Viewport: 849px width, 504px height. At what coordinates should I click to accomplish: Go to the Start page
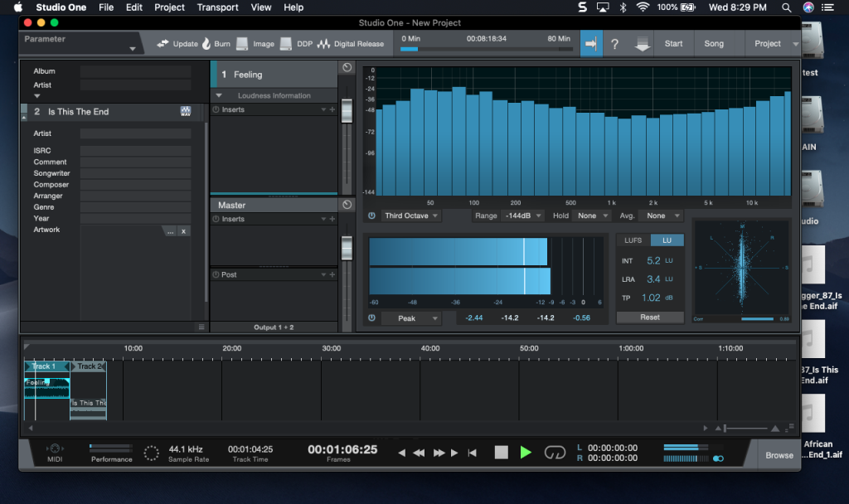673,44
